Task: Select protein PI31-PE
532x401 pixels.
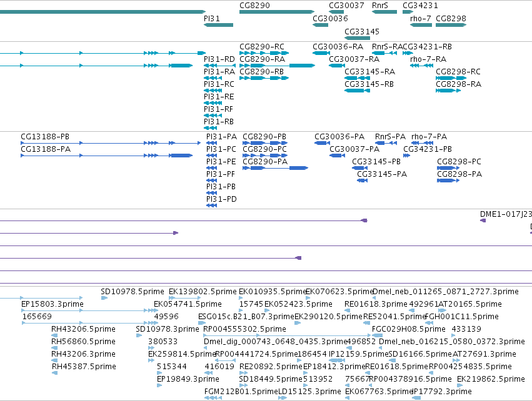Action: 221,162
